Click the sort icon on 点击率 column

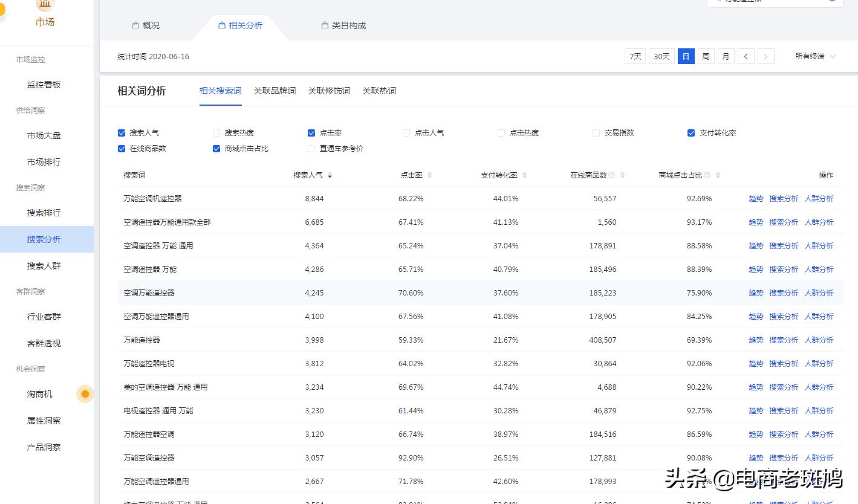(429, 175)
